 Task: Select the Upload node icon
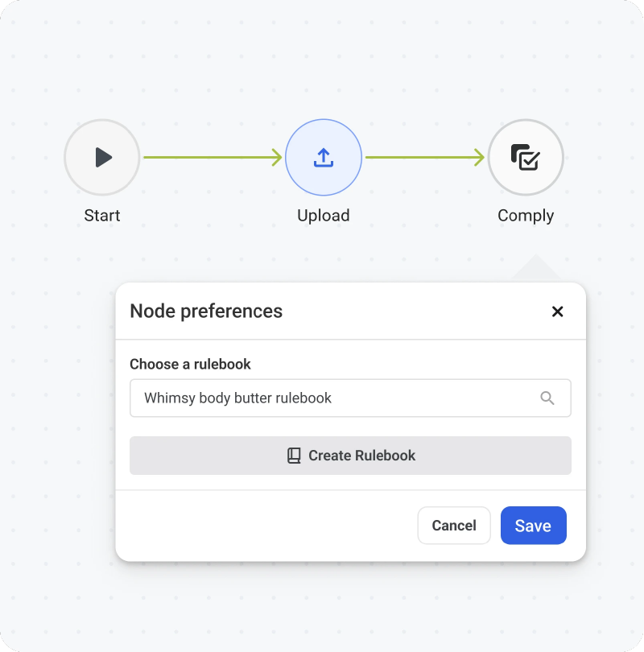coord(324,158)
